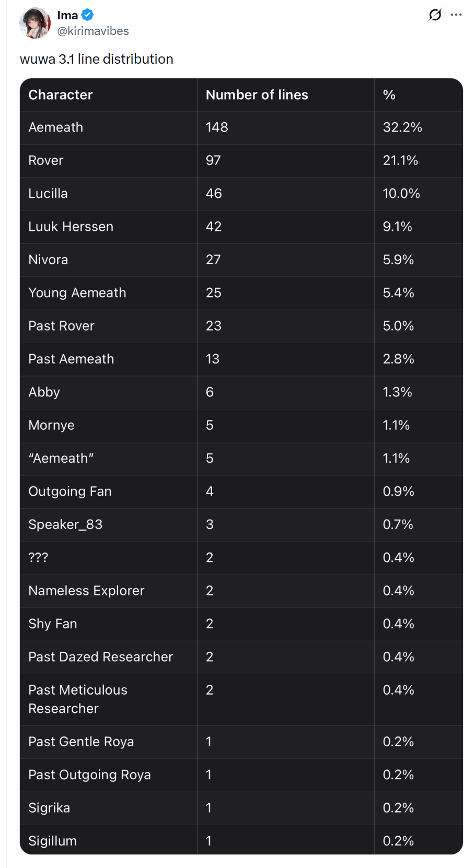The image size is (475, 868).
Task: Click the Rover 97 lines cell
Action: click(213, 160)
